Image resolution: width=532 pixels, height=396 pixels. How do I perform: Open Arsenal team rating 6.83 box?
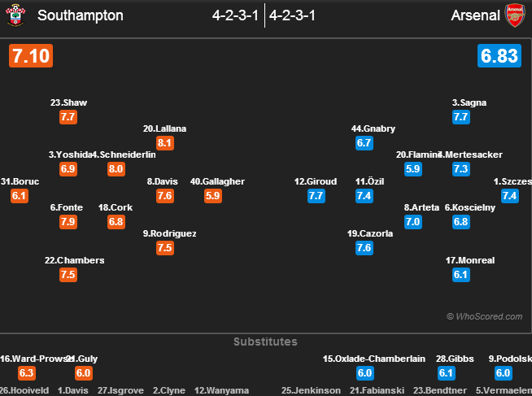coord(499,56)
